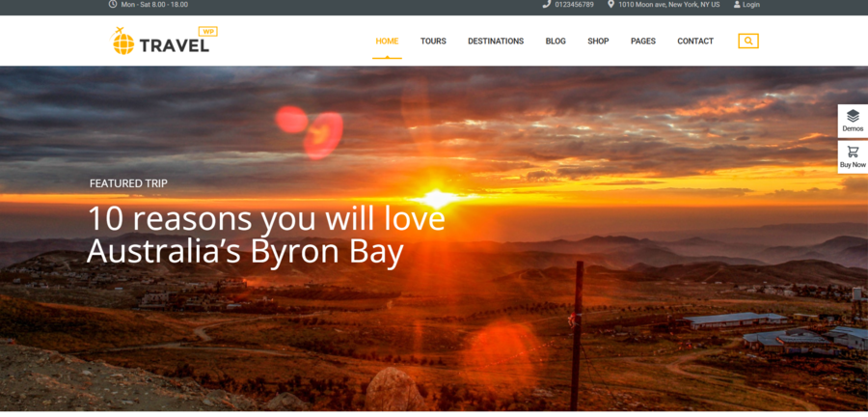Screen dimensions: 868x417
Task: Click the phone handset icon
Action: [x=546, y=4]
